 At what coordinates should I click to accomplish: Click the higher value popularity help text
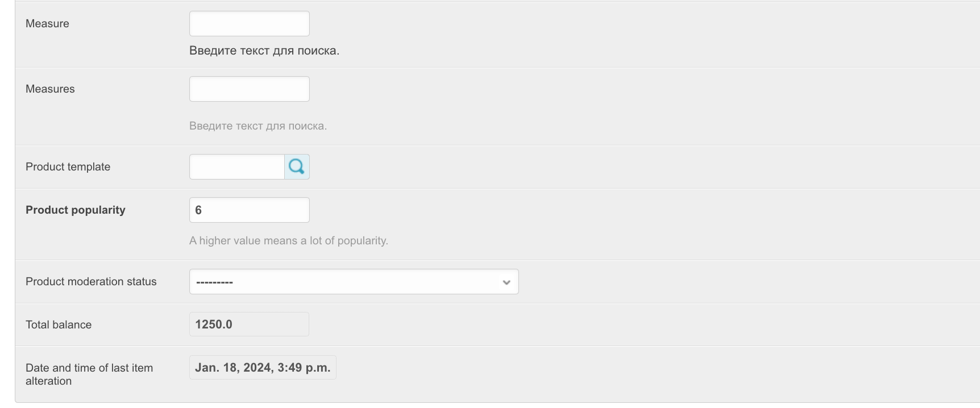(x=289, y=241)
